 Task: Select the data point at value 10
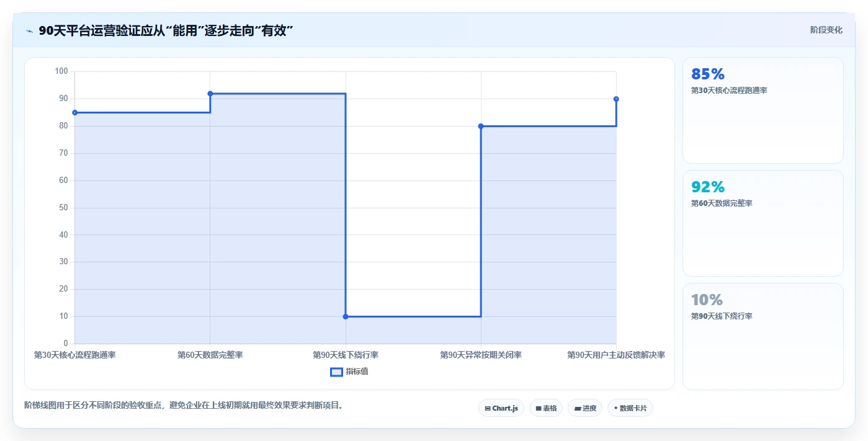(346, 316)
